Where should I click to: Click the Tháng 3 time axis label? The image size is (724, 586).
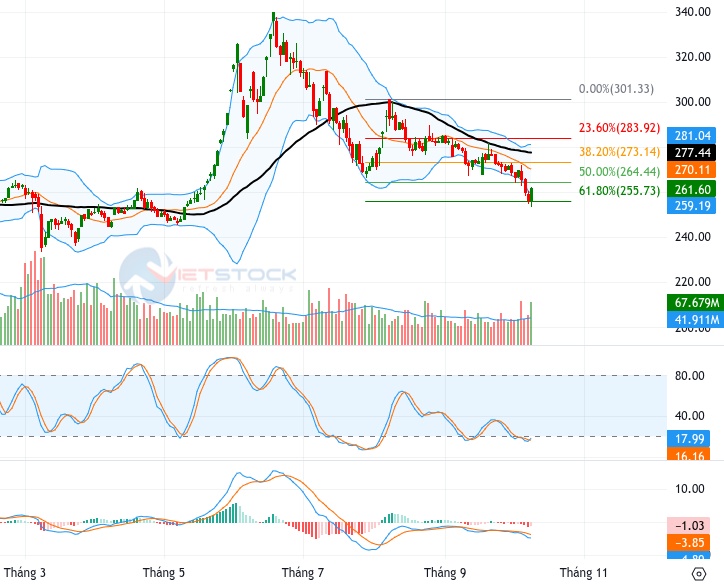(x=25, y=573)
